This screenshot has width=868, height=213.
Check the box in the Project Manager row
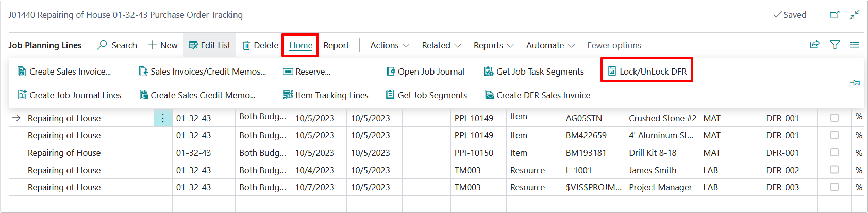834,187
